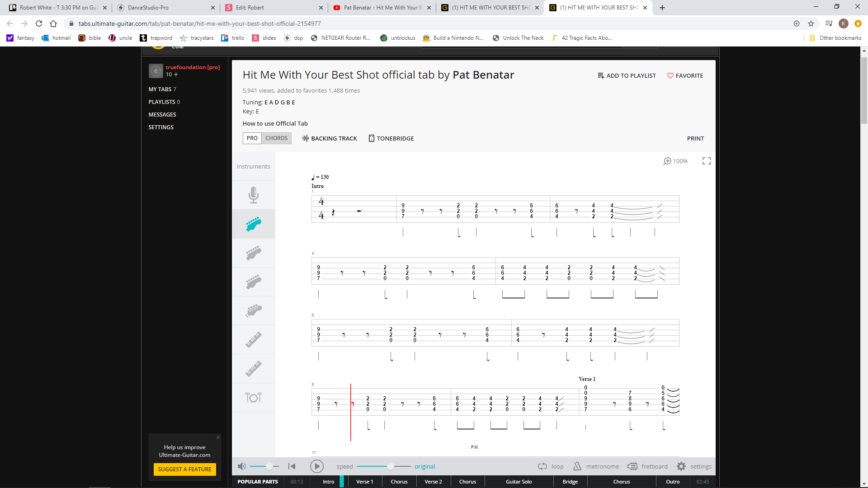The image size is (868, 488).
Task: Click SUGGEST A FEATURE button
Action: (184, 469)
